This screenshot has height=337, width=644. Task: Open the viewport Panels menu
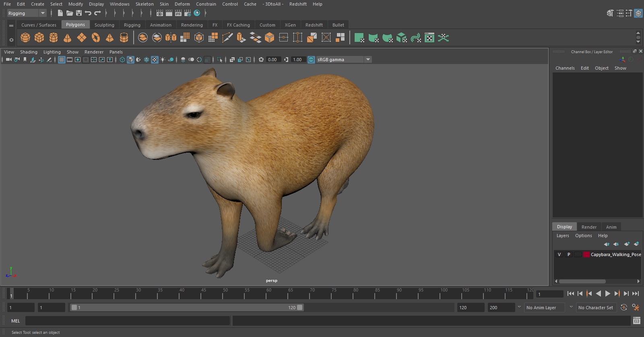point(116,52)
